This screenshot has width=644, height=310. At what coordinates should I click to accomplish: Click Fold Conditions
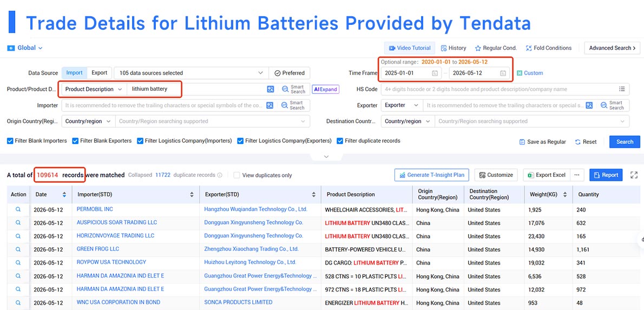(548, 48)
